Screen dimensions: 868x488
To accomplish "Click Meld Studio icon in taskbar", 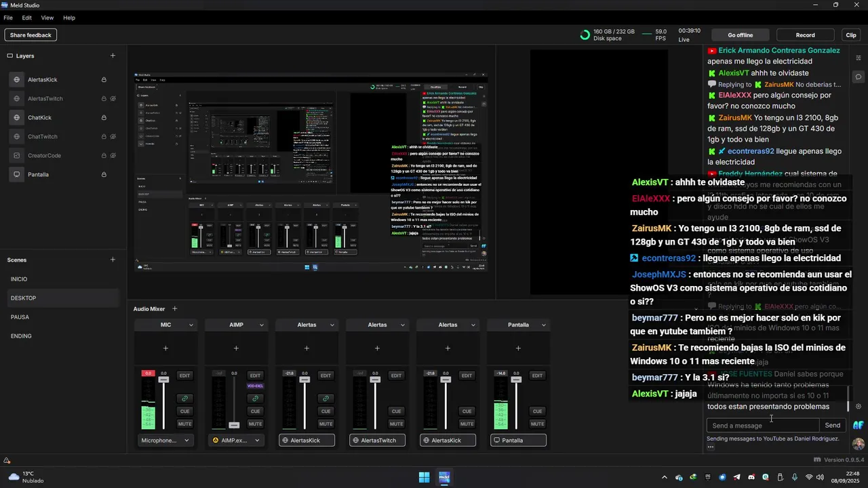I will [x=444, y=477].
